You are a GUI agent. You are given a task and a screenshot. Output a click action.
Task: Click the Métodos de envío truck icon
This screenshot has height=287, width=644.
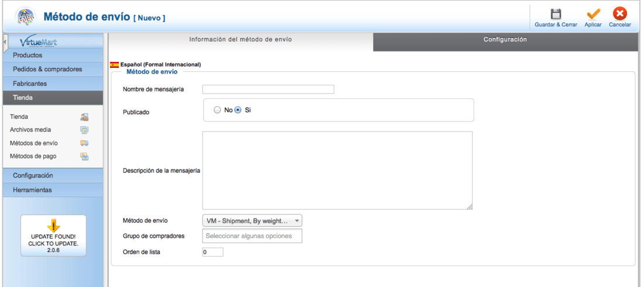coord(84,143)
